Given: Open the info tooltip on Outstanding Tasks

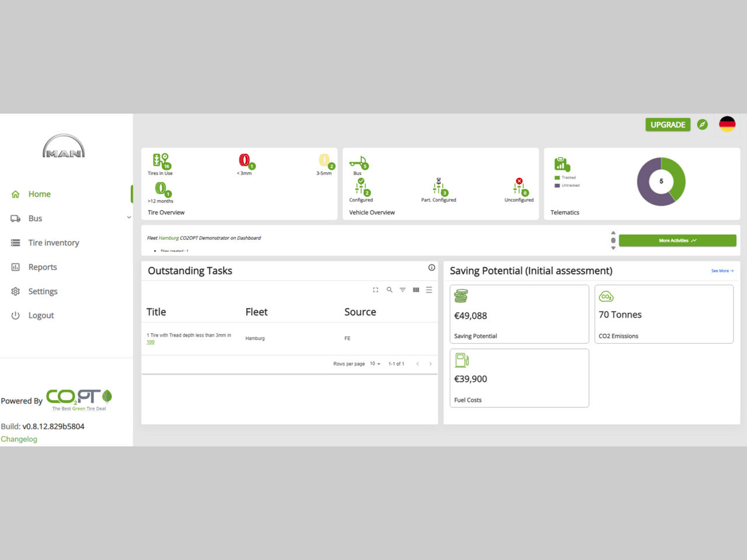Looking at the screenshot, I should 431,267.
